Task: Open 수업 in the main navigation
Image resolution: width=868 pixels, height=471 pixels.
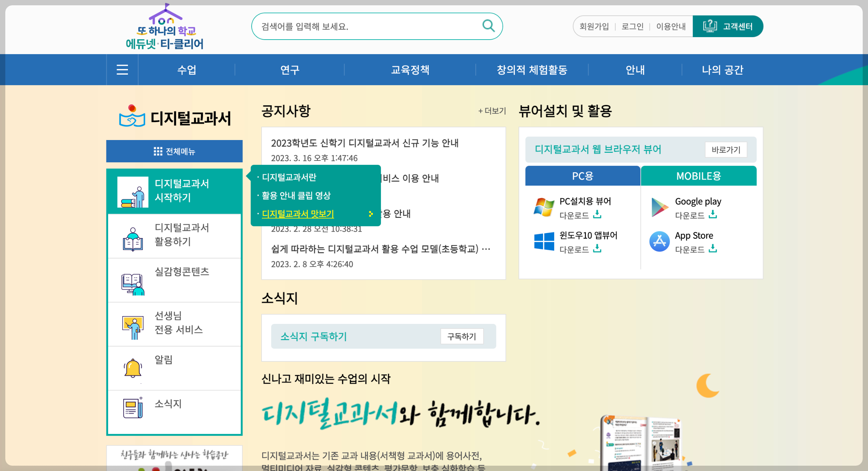Action: pos(187,70)
